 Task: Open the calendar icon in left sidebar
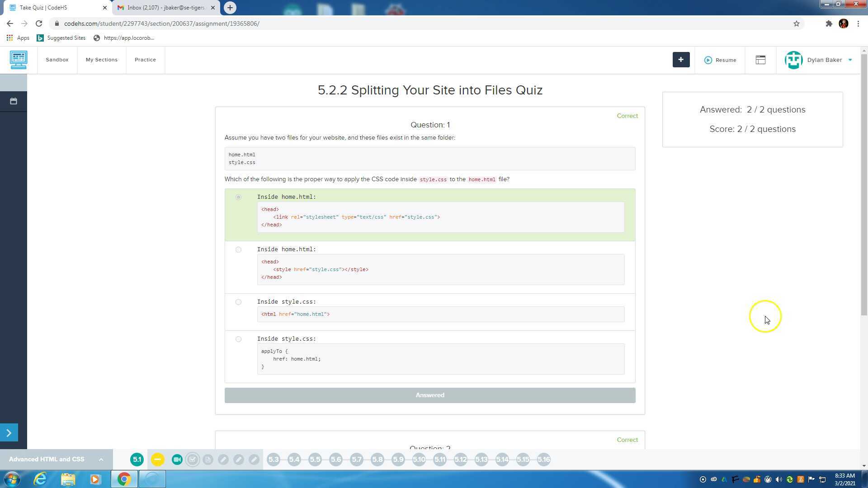13,101
